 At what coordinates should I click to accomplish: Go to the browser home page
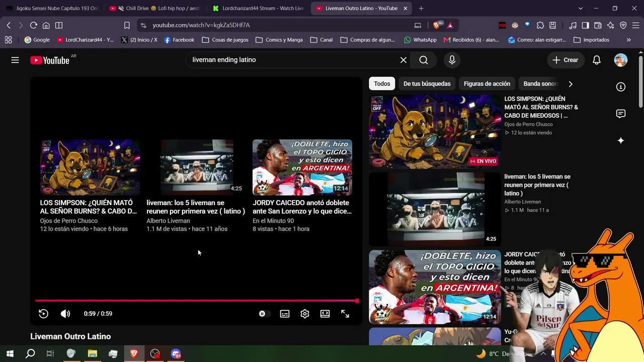tap(46, 25)
